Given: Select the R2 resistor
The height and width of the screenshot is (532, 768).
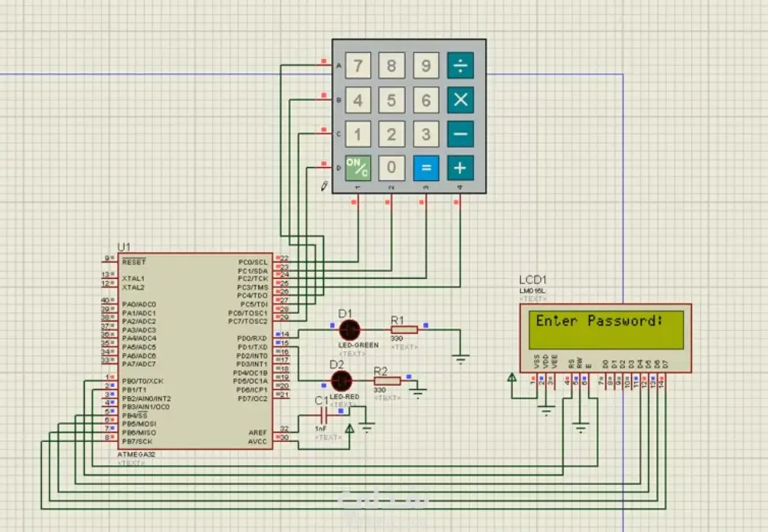Looking at the screenshot, I should click(x=387, y=381).
